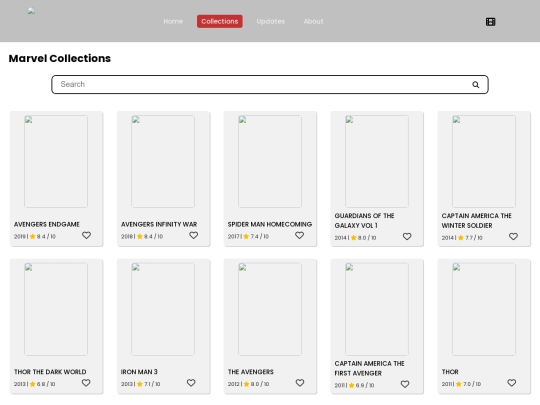Select the Collections nav tab
Image resolution: width=540 pixels, height=405 pixels.
coord(220,21)
